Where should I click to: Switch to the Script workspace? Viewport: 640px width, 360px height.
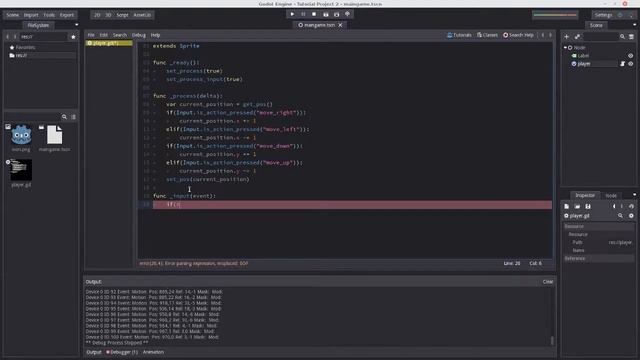pos(122,15)
